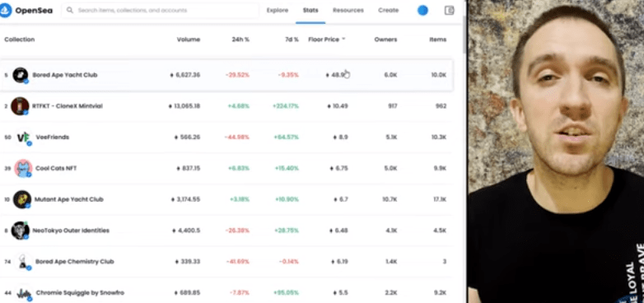The height and width of the screenshot is (303, 644).
Task: Open the blue profile avatar icon
Action: pos(422,10)
